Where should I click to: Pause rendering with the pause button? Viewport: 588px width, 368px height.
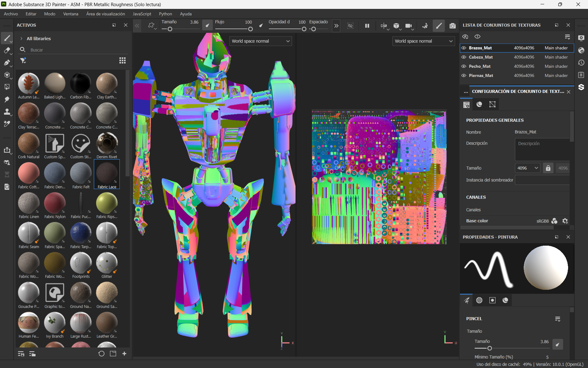tap(367, 26)
